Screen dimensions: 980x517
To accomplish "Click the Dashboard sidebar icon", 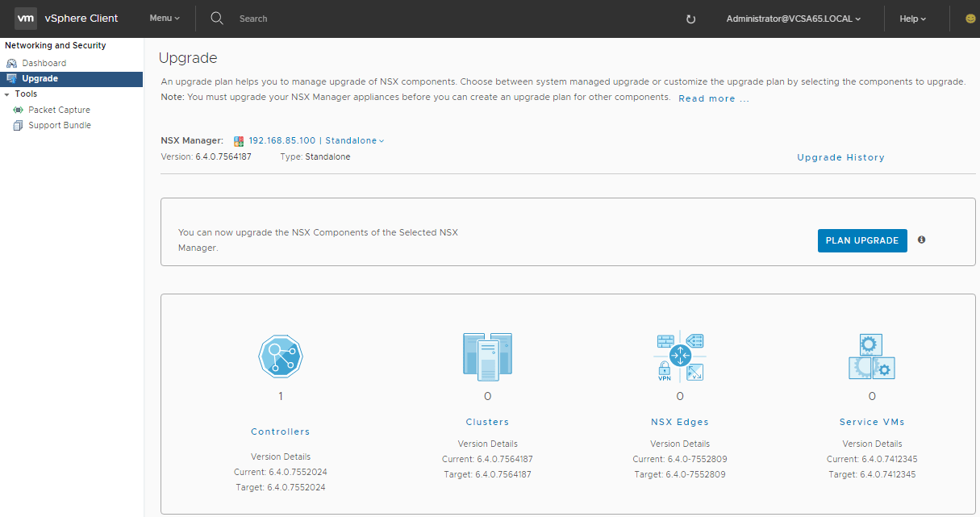I will pyautogui.click(x=12, y=63).
